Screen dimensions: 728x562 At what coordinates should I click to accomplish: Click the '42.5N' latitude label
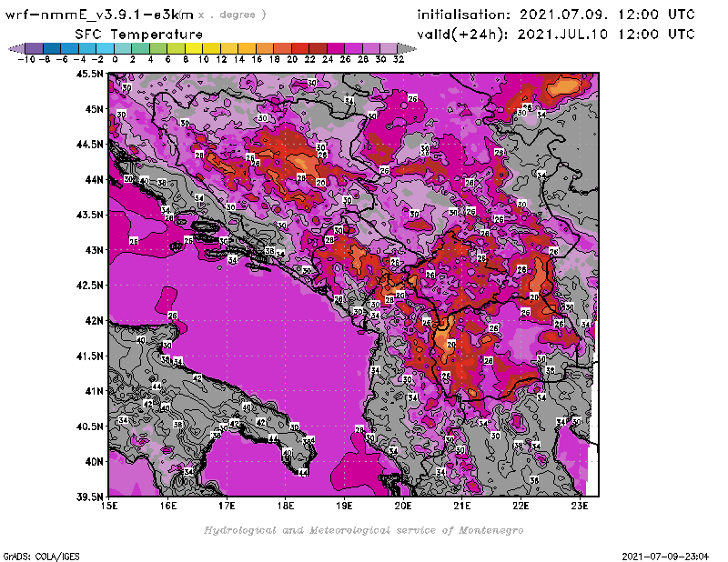click(x=89, y=286)
